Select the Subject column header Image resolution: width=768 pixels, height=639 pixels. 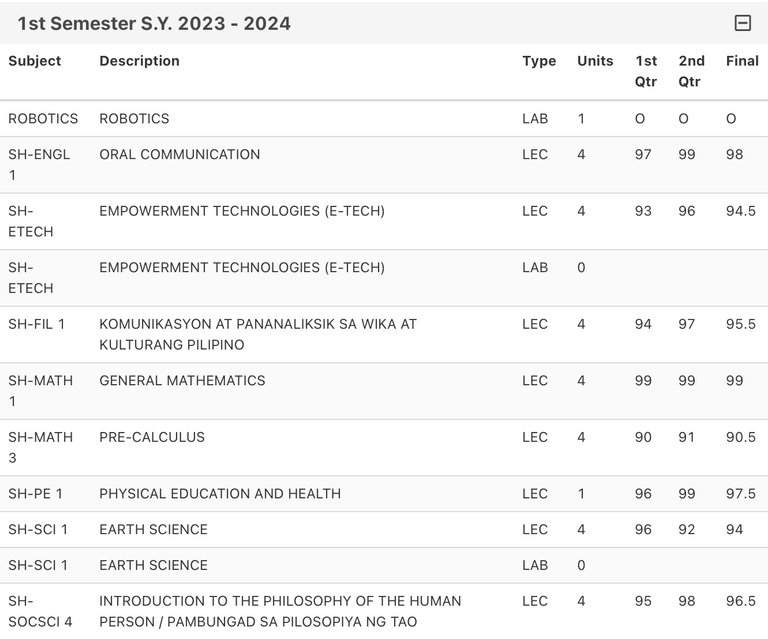(35, 61)
